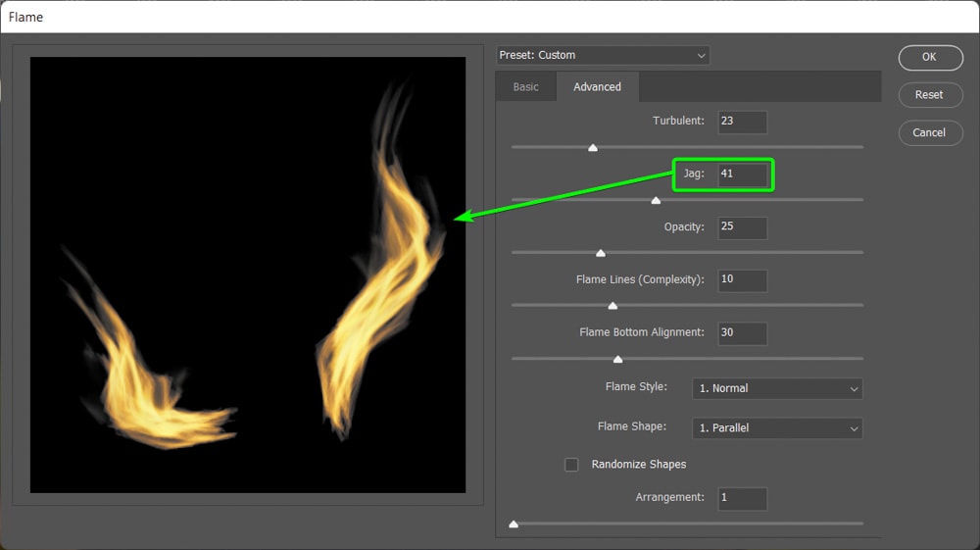Click the Flame Lines Complexity field

pyautogui.click(x=742, y=280)
